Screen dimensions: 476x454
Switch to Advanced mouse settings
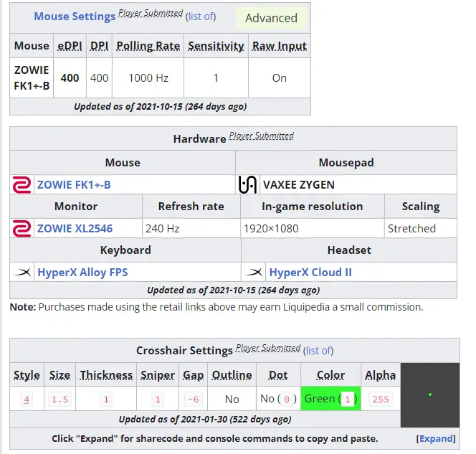pyautogui.click(x=271, y=18)
